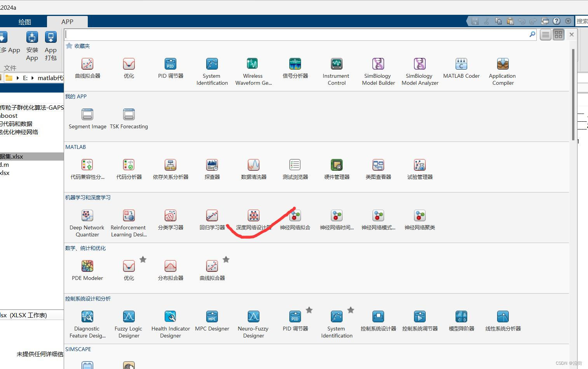Expand the E: drive path arrow
This screenshot has width=588, height=369.
(x=32, y=78)
